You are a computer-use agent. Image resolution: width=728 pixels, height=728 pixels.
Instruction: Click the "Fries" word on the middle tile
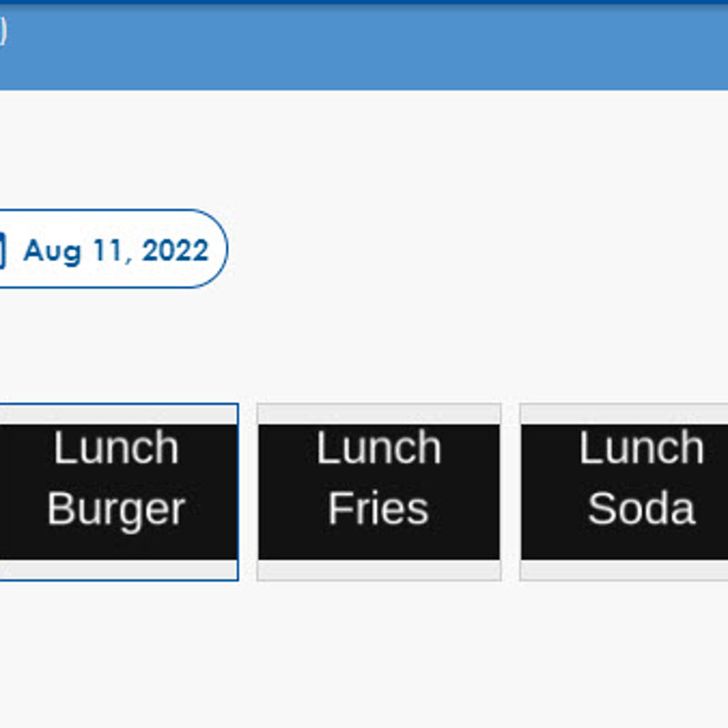379,510
